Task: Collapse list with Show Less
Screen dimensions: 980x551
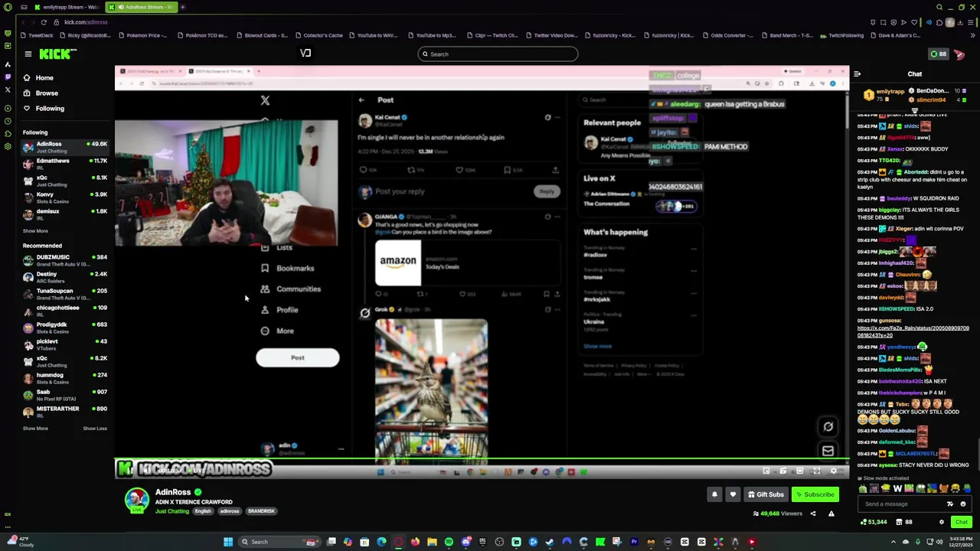Action: (95, 428)
